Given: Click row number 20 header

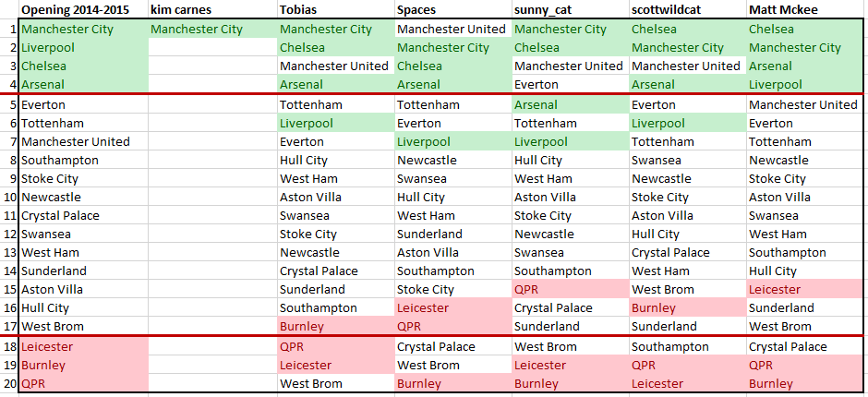Looking at the screenshot, I should click(9, 383).
